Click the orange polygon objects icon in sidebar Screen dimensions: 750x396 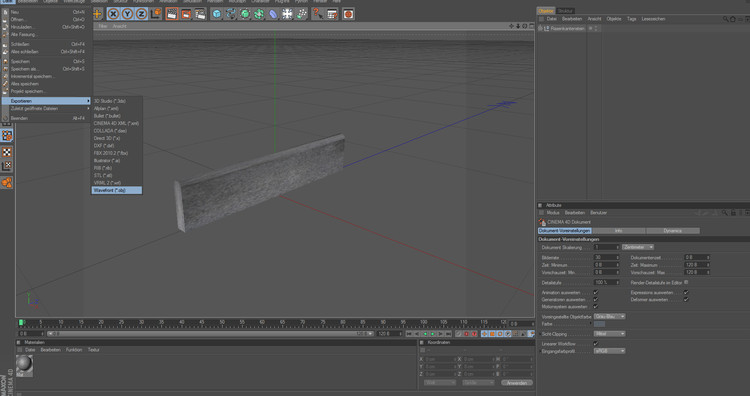pyautogui.click(x=7, y=182)
